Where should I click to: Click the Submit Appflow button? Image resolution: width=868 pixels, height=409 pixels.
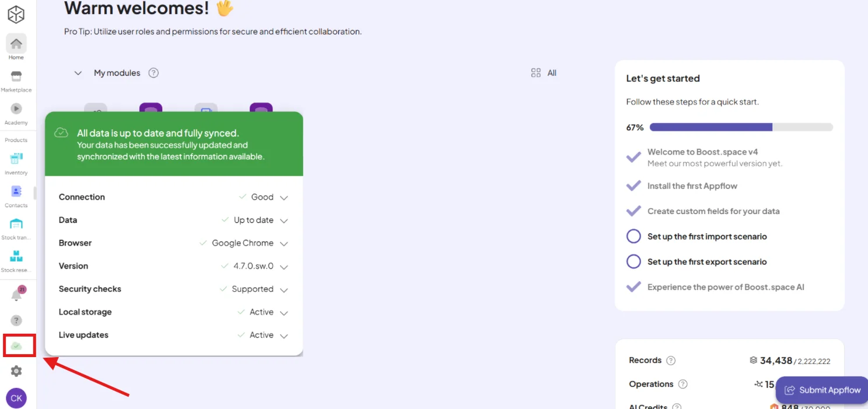(x=822, y=390)
